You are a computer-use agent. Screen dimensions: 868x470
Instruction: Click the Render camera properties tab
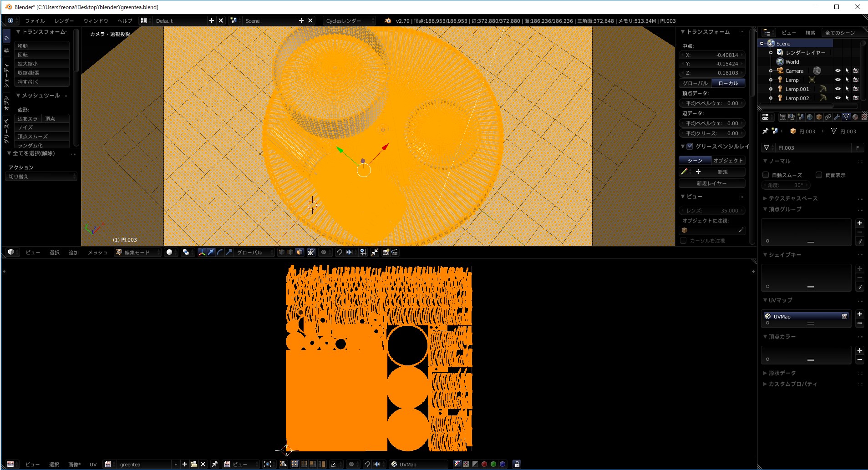(x=782, y=117)
